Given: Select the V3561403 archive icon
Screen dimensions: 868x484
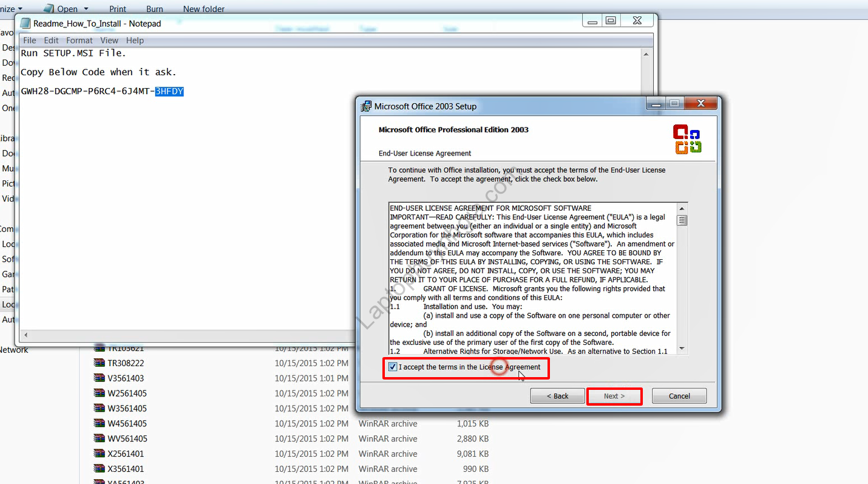Looking at the screenshot, I should coord(99,378).
